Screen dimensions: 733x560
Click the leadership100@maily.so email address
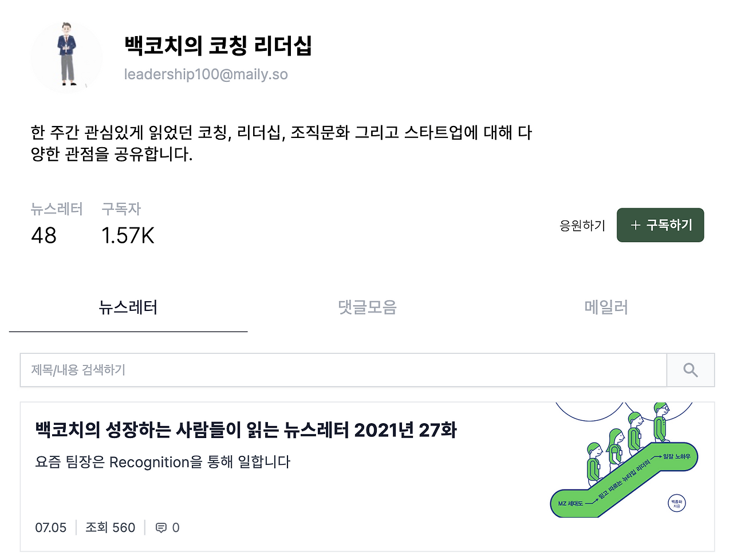point(206,74)
